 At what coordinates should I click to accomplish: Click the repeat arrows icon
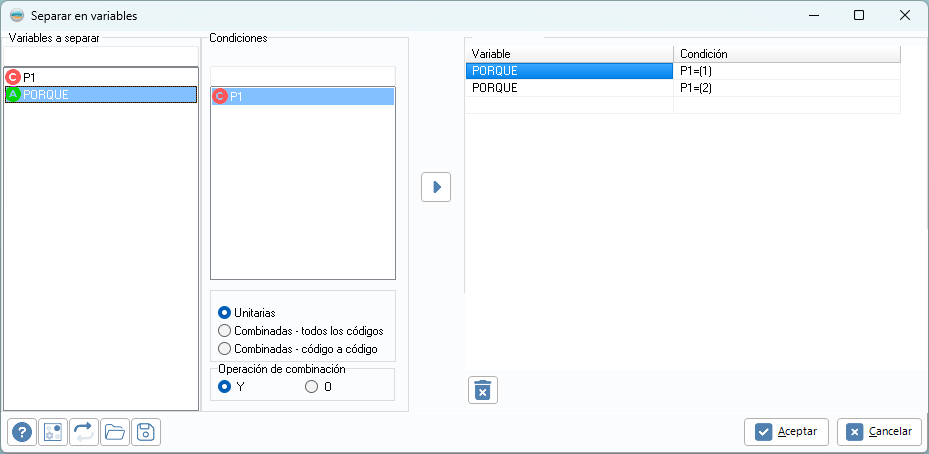tap(84, 432)
